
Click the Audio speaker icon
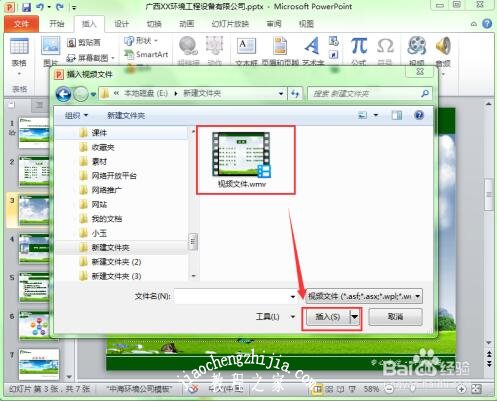443,46
